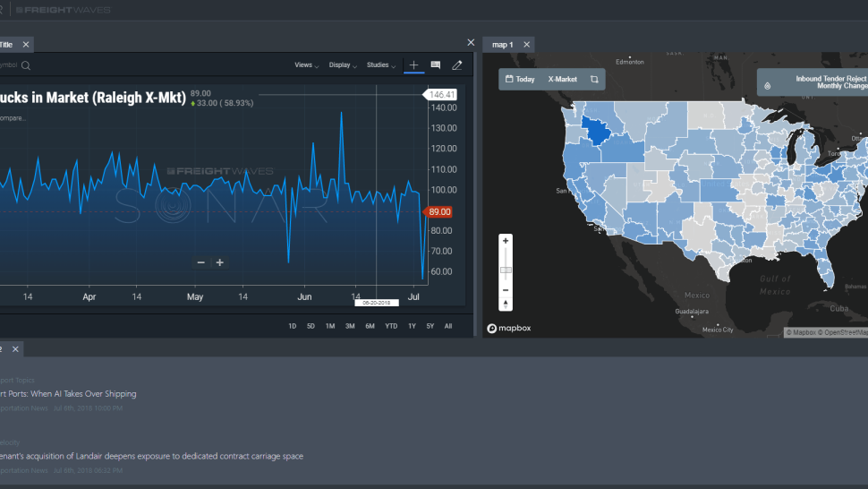This screenshot has width=868, height=489.
Task: Click the chart zoom in plus button
Action: (x=220, y=262)
